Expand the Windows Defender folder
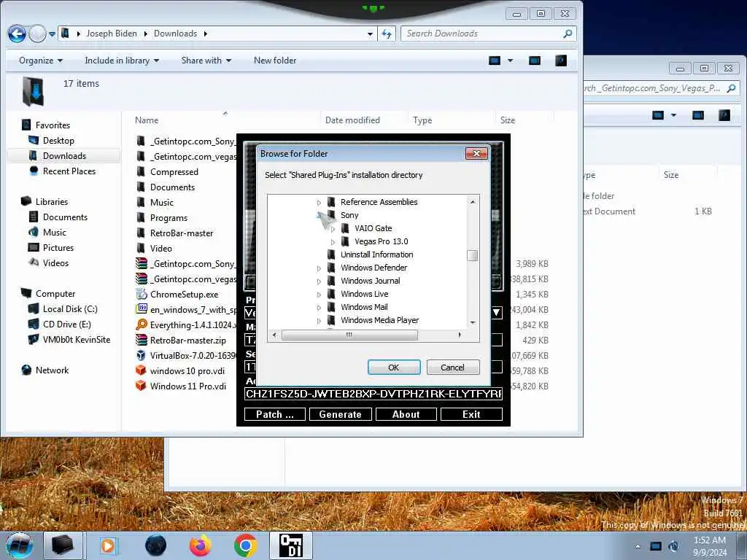The width and height of the screenshot is (747, 560). [x=320, y=268]
